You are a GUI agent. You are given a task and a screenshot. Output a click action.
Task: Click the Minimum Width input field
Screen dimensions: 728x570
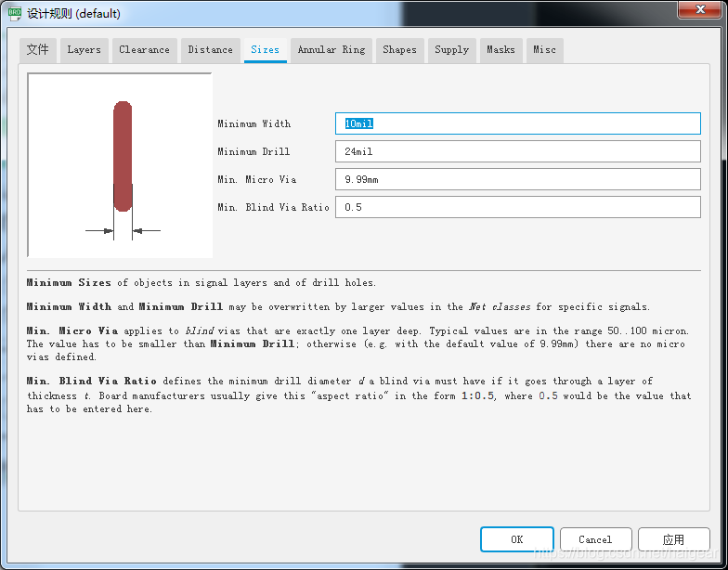pos(517,123)
